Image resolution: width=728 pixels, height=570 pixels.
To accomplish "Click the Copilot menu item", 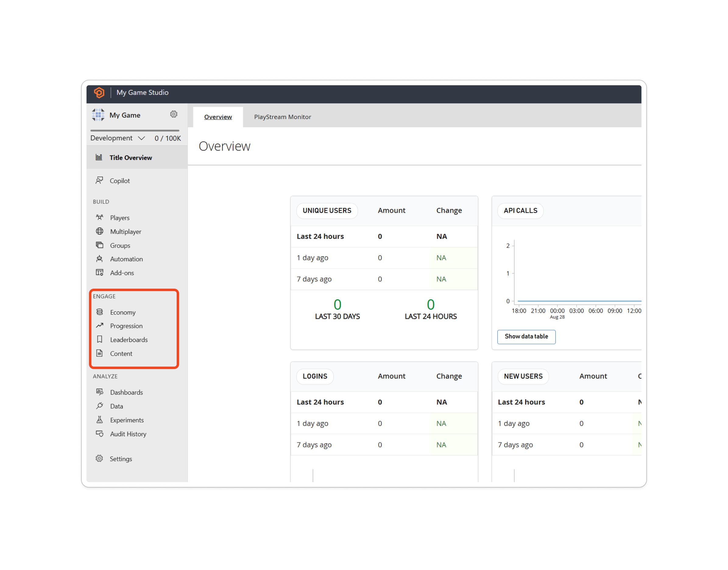I will pos(120,180).
